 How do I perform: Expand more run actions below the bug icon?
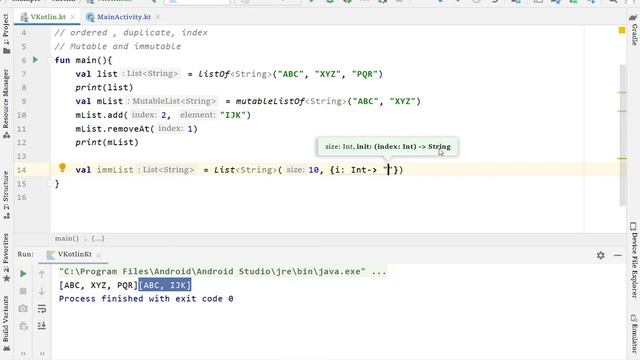tap(23, 353)
